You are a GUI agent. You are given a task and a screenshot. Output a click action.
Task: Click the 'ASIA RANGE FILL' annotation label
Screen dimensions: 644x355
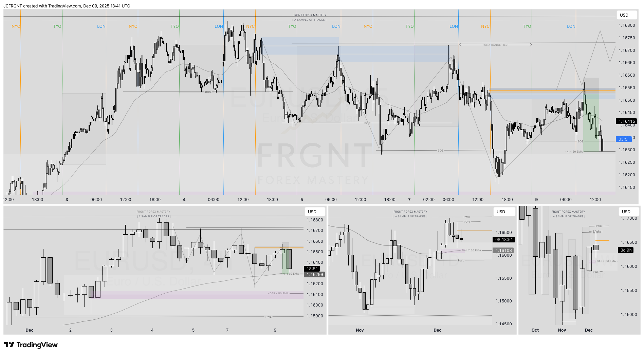tap(495, 45)
